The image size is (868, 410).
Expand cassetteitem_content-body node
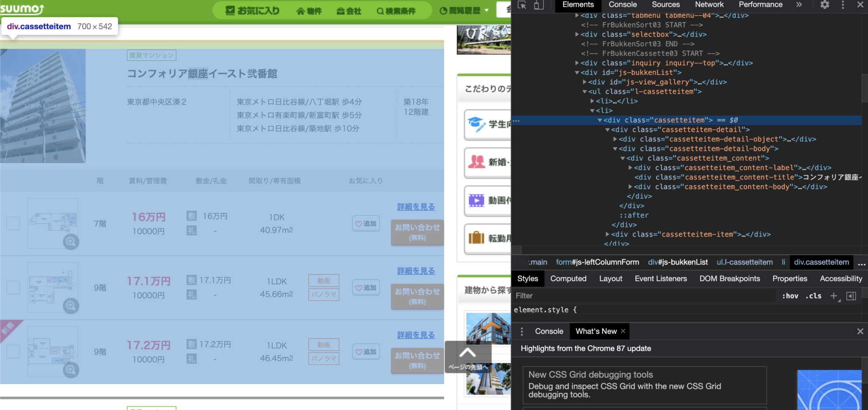point(630,187)
